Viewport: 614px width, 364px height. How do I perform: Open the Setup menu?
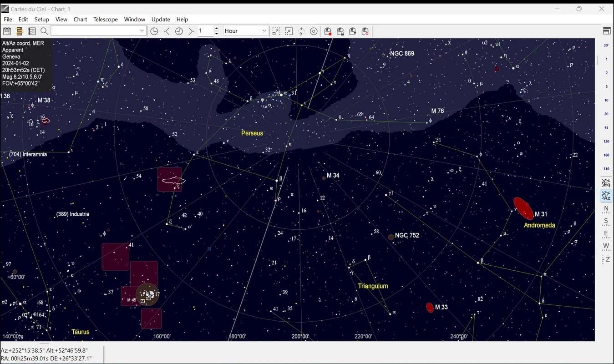pyautogui.click(x=41, y=19)
